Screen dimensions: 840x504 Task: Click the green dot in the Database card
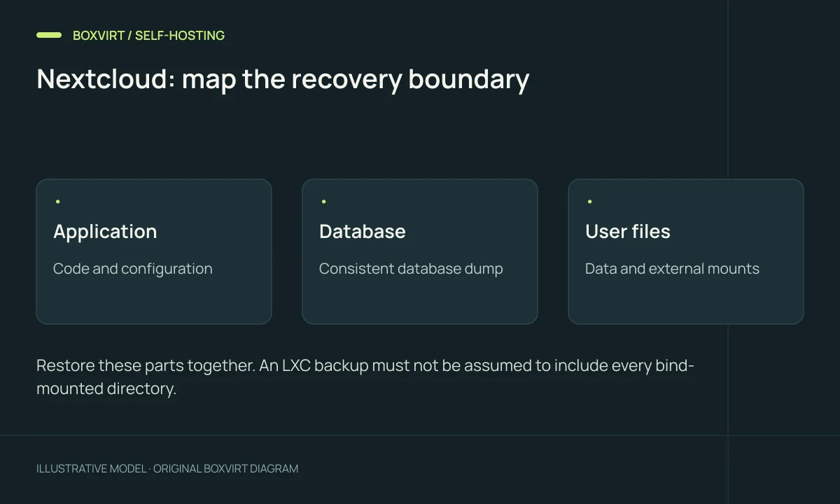pyautogui.click(x=323, y=202)
